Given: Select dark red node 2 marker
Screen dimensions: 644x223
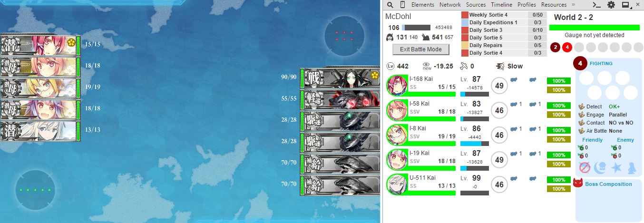Looking at the screenshot, I should coord(555,47).
